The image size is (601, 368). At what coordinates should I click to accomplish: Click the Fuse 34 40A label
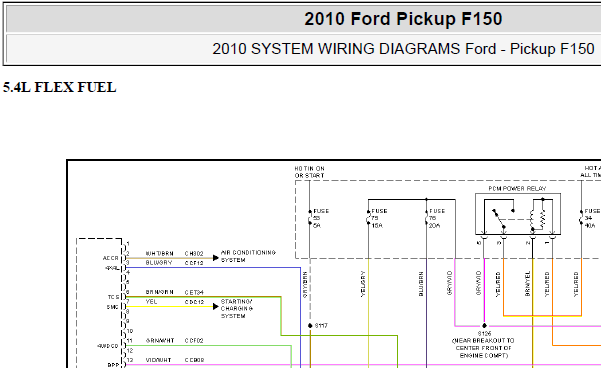pos(592,218)
